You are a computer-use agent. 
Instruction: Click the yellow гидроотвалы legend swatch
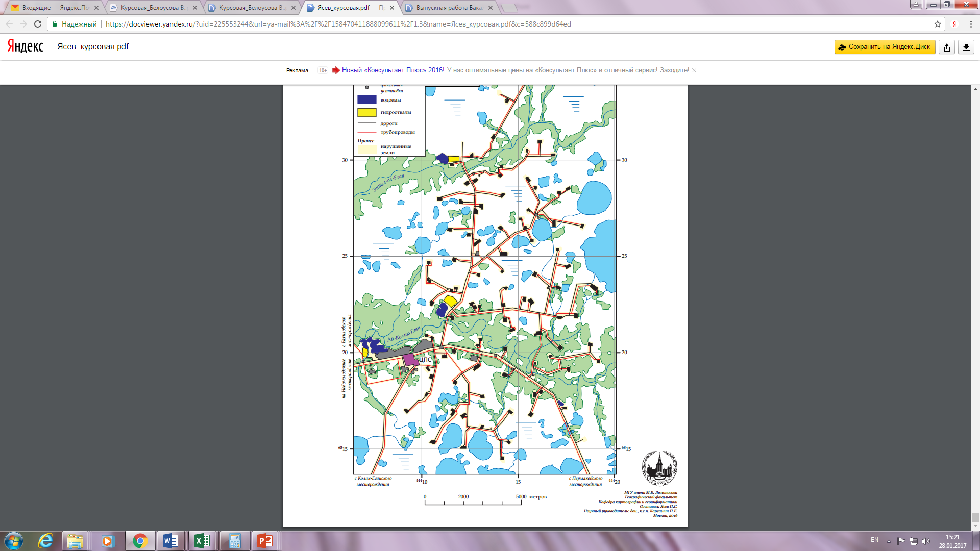tap(366, 112)
